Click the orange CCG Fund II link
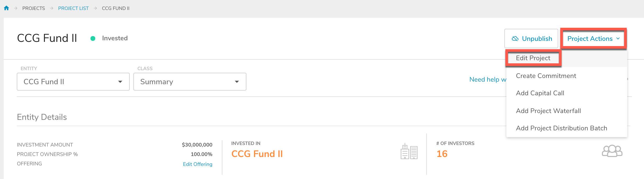 click(x=257, y=154)
